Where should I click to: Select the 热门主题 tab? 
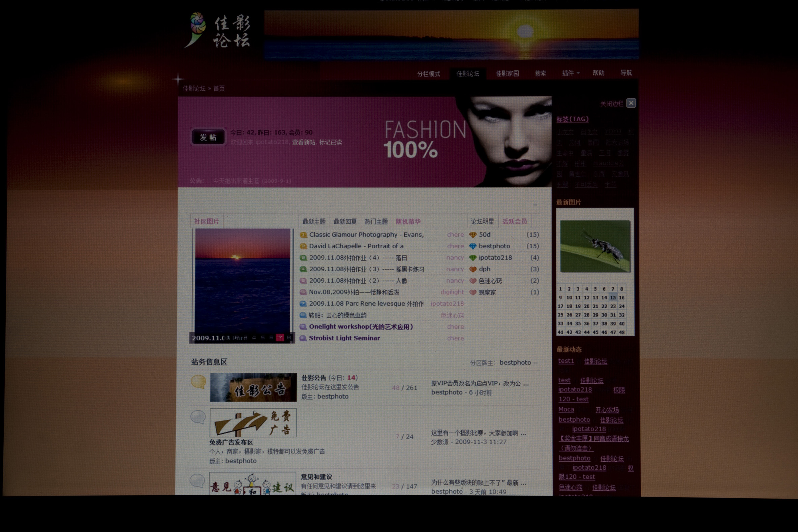tap(376, 222)
